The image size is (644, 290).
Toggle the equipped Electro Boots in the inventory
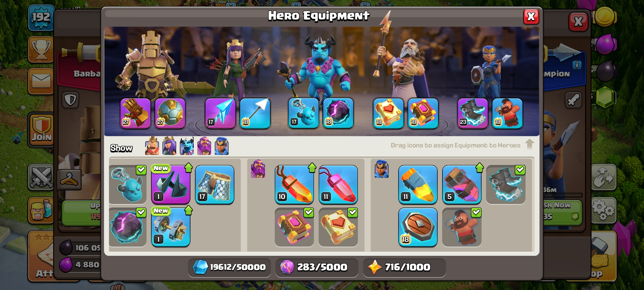coord(506,185)
